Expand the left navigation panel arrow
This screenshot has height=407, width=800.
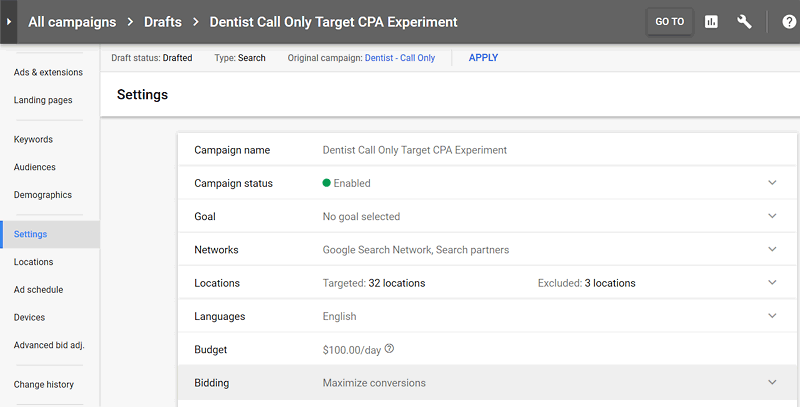pos(9,21)
